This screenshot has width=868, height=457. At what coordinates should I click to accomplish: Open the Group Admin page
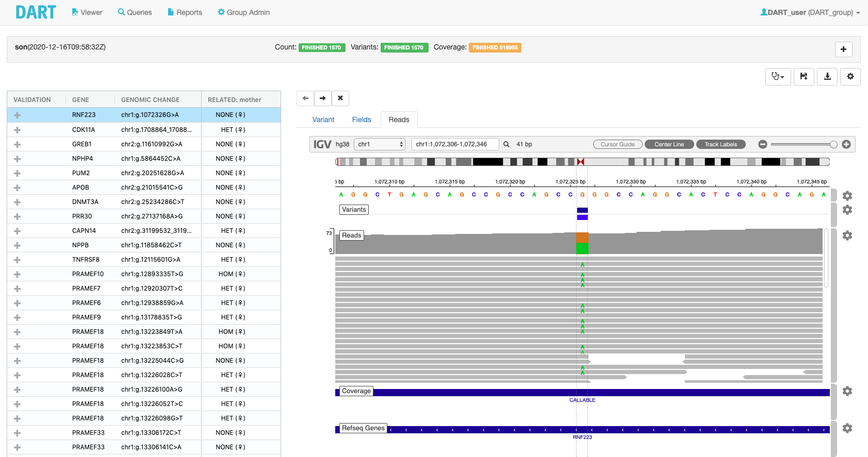(x=243, y=12)
